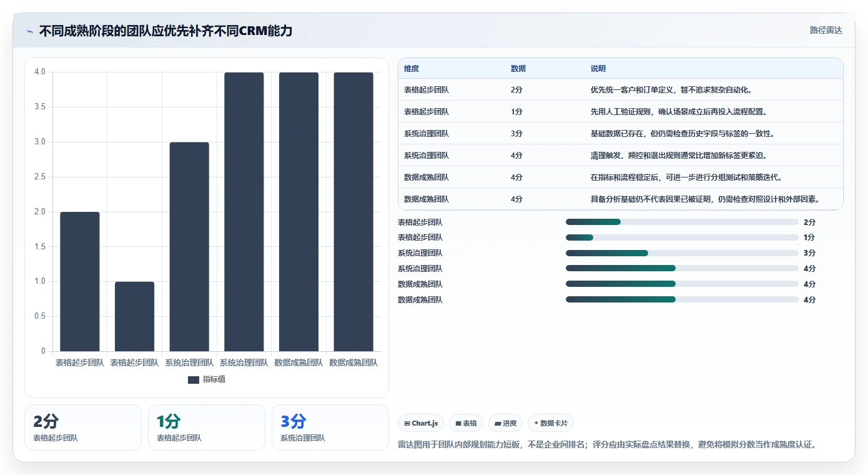
Task: Click the 系统治理团队 progress bar showing 3分
Action: click(682, 253)
